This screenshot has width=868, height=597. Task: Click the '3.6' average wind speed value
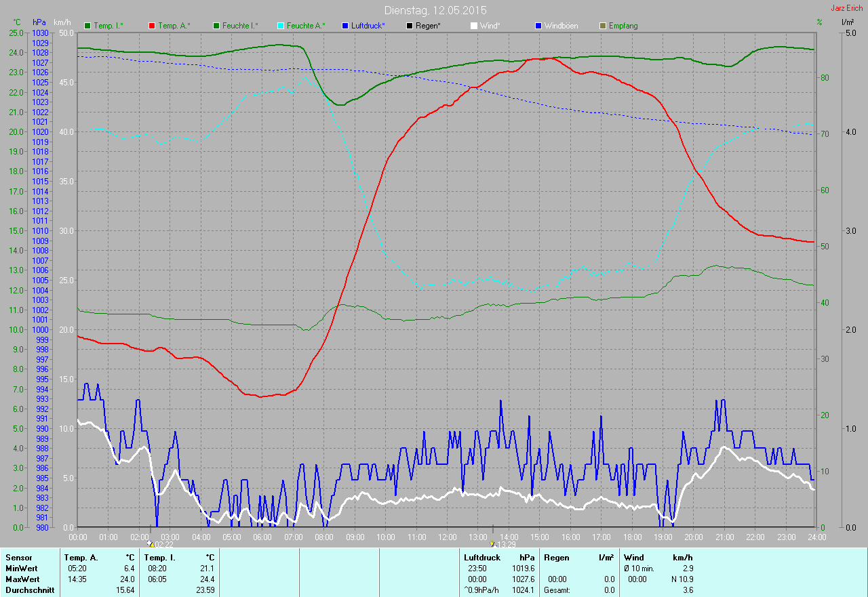688,590
